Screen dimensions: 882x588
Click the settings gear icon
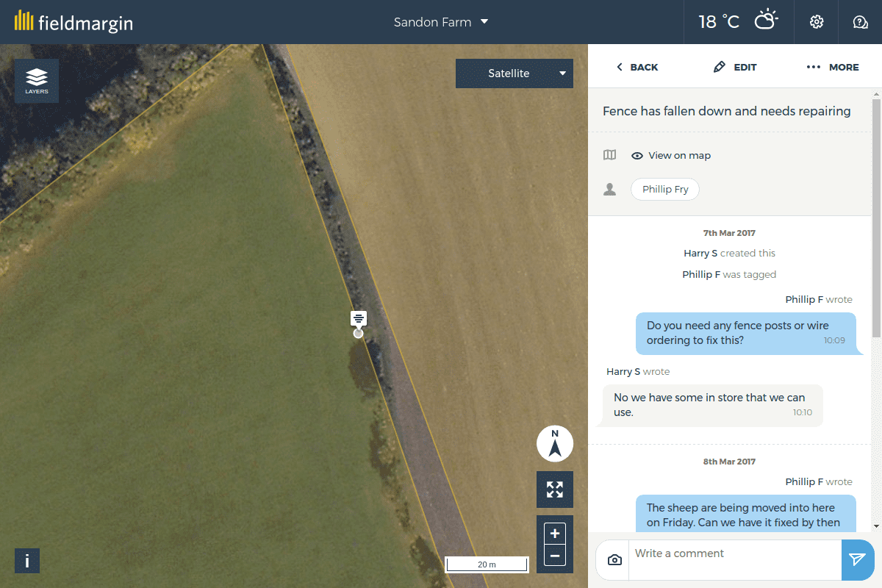pos(816,21)
